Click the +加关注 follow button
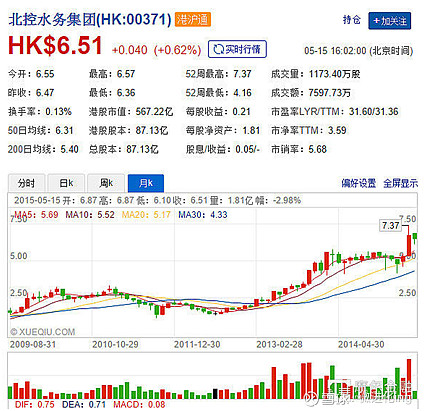This screenshot has height=411, width=424. point(389,21)
